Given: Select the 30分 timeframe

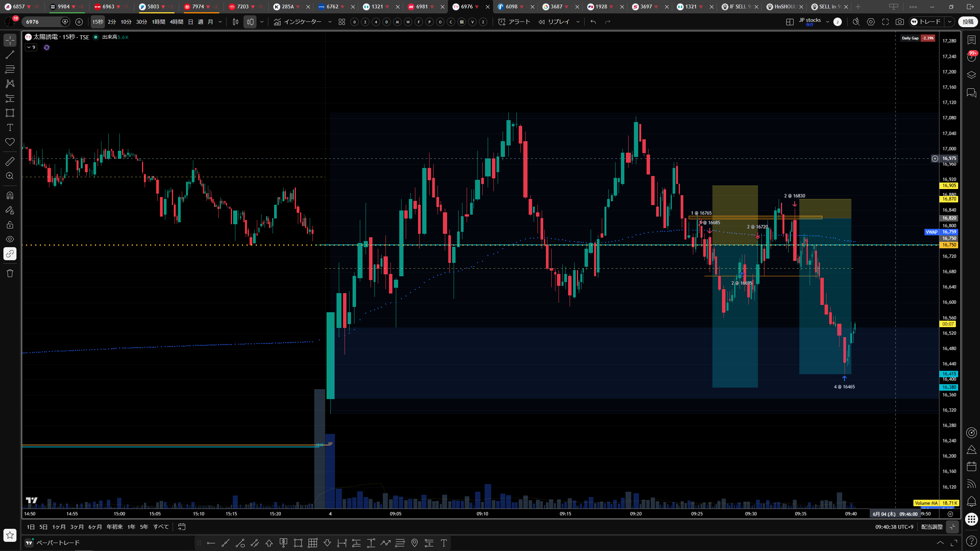Looking at the screenshot, I should (142, 22).
